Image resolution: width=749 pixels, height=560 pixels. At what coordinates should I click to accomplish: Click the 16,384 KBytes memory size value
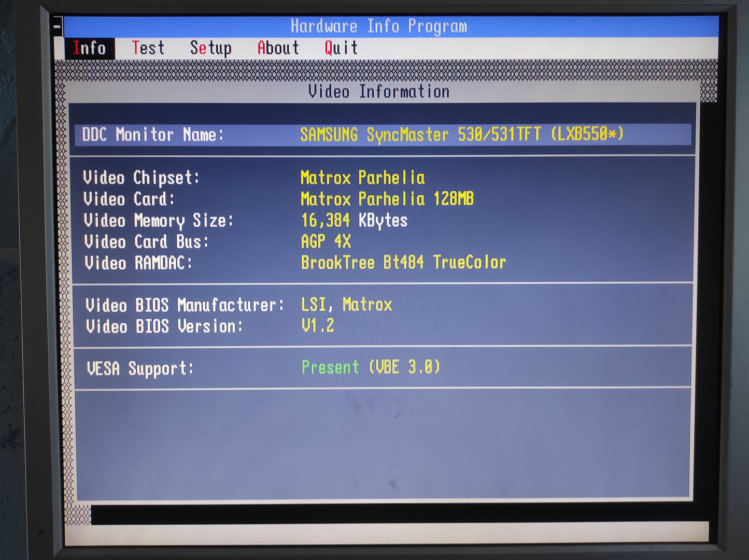tap(354, 221)
